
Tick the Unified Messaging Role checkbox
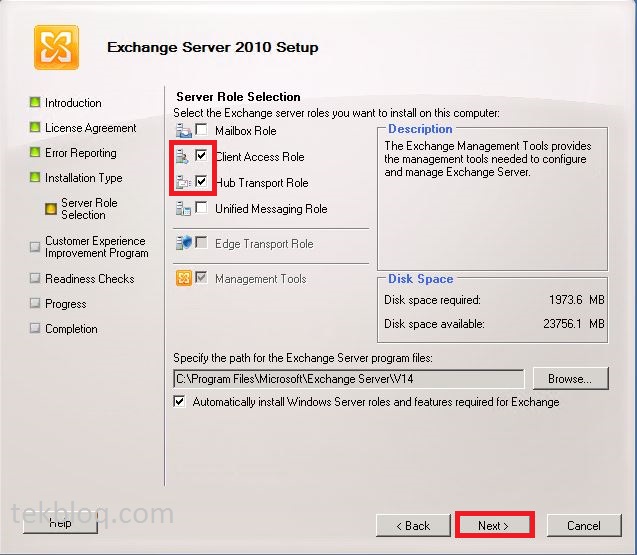(201, 207)
